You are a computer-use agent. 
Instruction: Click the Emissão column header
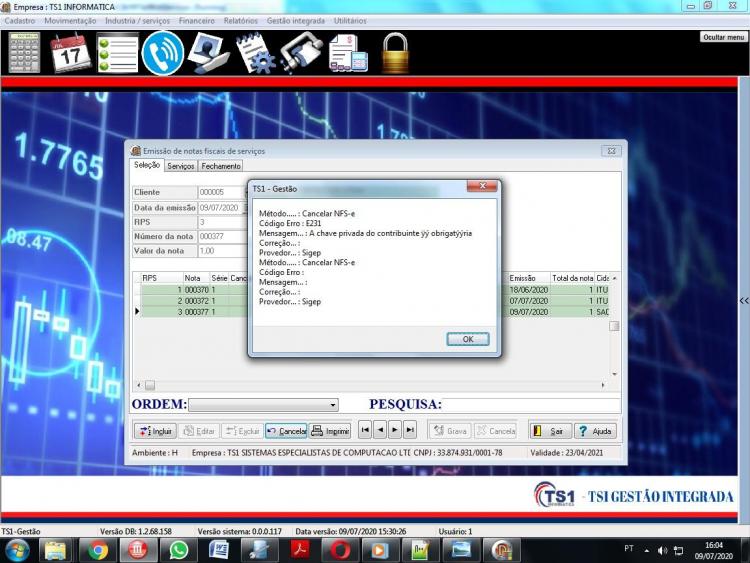pyautogui.click(x=529, y=278)
